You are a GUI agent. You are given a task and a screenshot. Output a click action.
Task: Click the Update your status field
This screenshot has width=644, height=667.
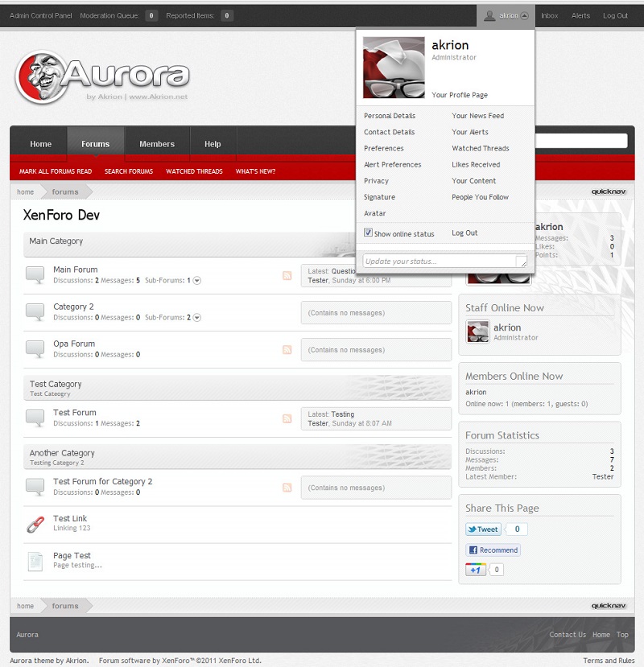pos(445,261)
